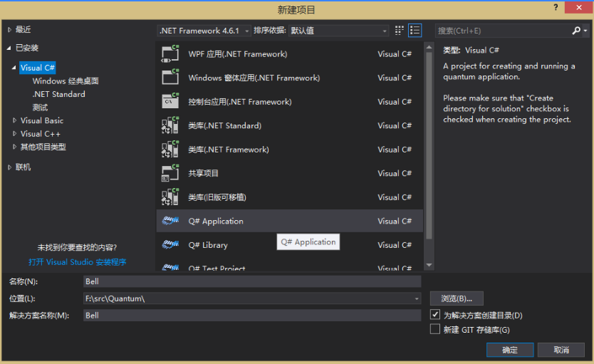This screenshot has height=364, width=594.
Task: Select Windows 经典桌面 category
Action: pyautogui.click(x=66, y=81)
